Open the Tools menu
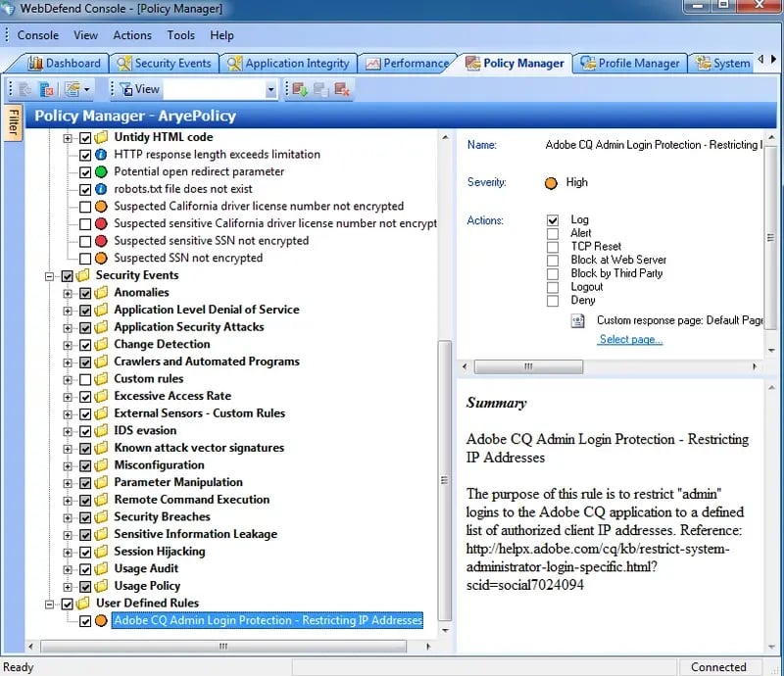 [180, 35]
